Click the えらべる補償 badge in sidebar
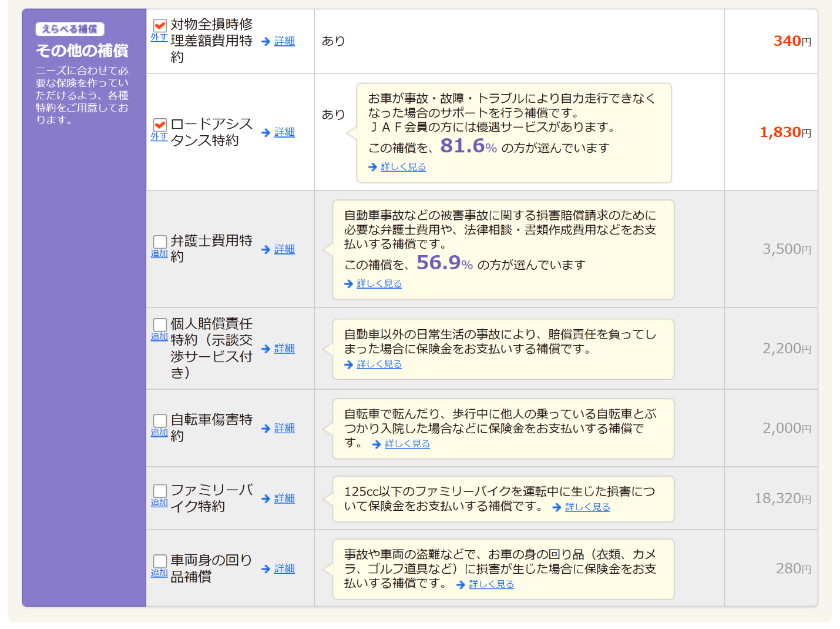Image resolution: width=840 pixels, height=629 pixels. click(x=70, y=29)
